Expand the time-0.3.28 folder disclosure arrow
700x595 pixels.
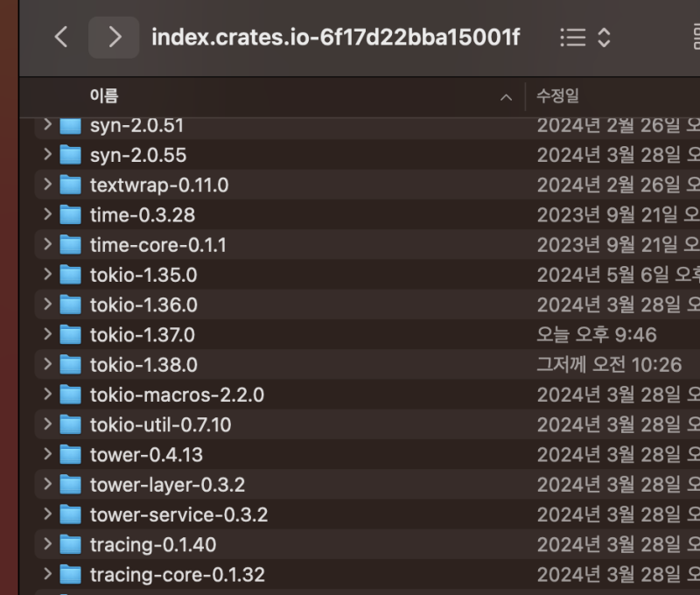[x=47, y=215]
